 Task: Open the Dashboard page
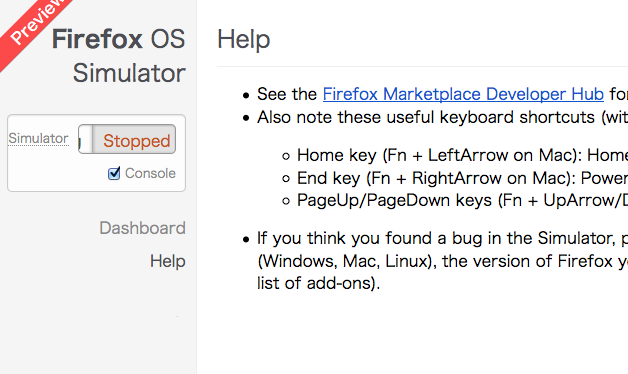[143, 228]
